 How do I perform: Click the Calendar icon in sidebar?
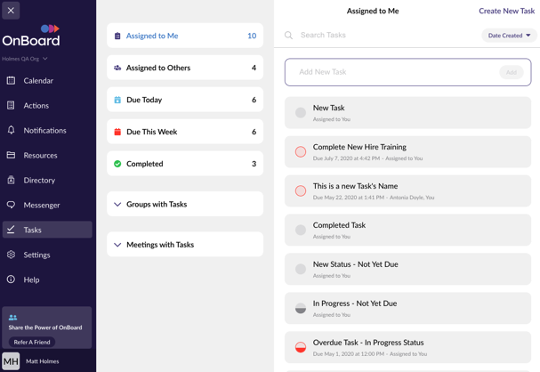11,81
